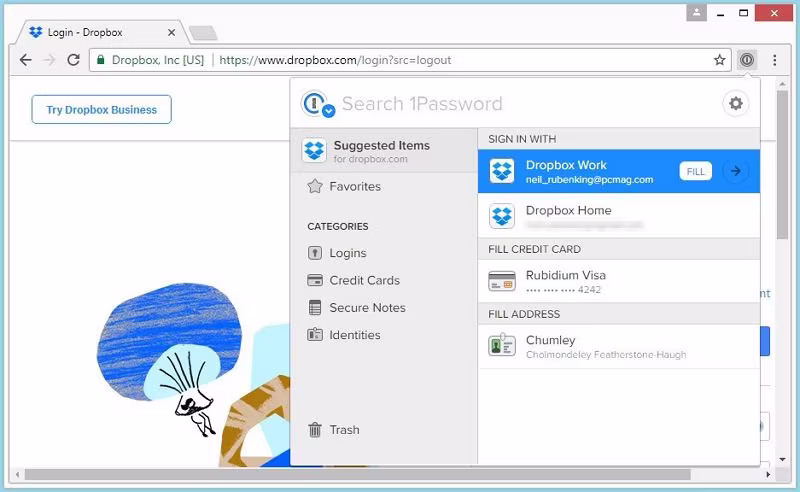This screenshot has width=800, height=492.
Task: Select the Rubidium Visa credit card
Action: [x=618, y=281]
